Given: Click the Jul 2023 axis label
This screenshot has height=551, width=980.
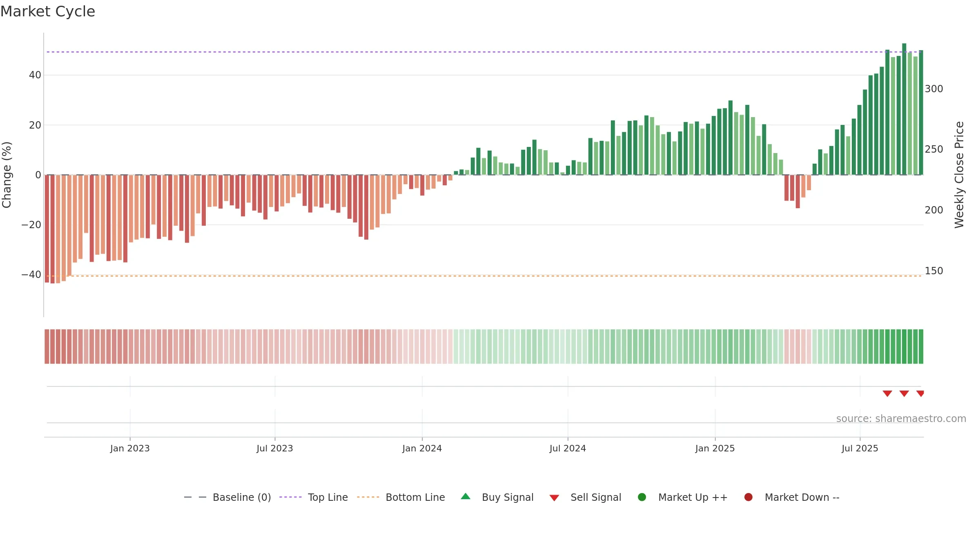Looking at the screenshot, I should tap(275, 449).
